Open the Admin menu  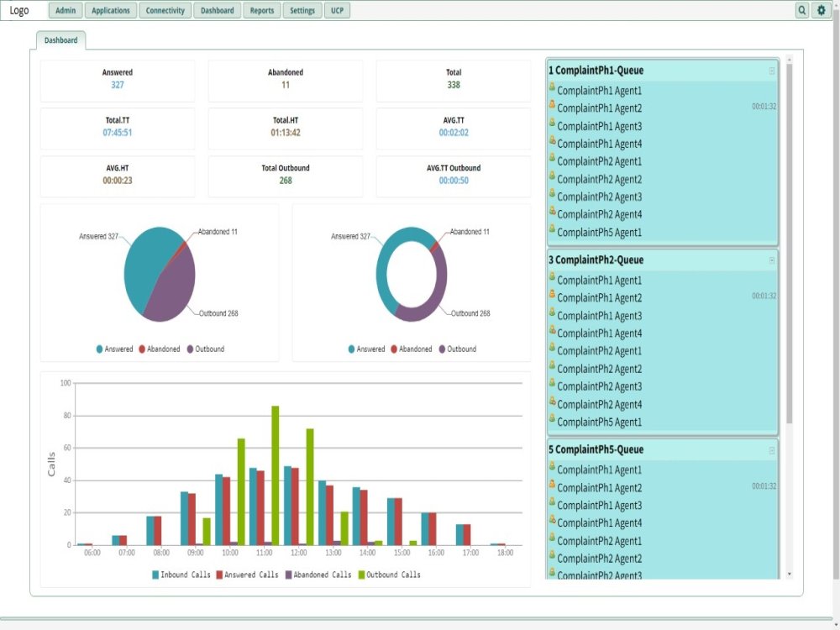pyautogui.click(x=66, y=10)
